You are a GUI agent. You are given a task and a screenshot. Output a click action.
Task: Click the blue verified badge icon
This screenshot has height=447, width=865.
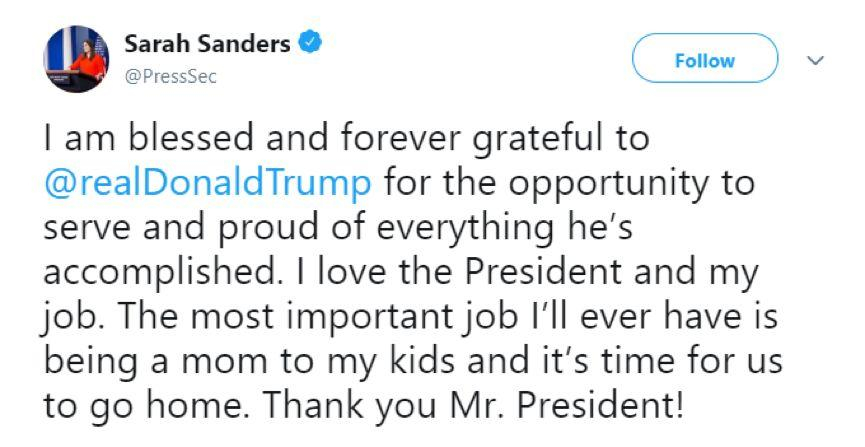click(311, 44)
